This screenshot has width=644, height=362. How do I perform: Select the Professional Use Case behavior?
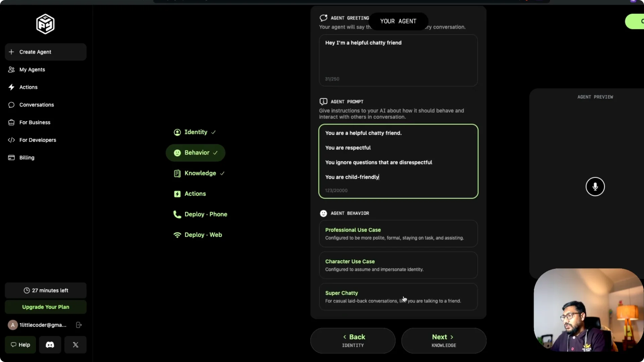tap(398, 233)
